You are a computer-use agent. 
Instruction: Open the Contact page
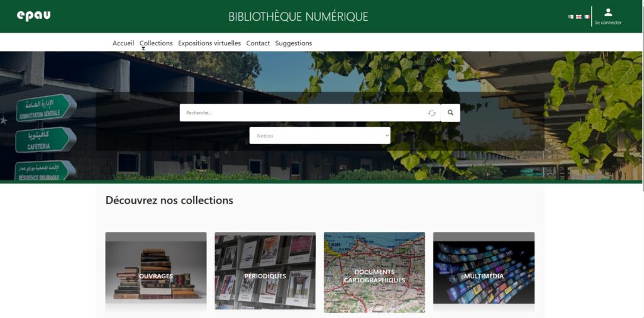click(x=258, y=43)
